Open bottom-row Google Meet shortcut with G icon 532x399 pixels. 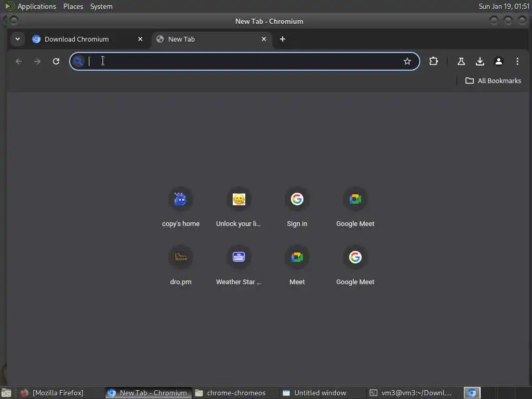click(x=355, y=265)
